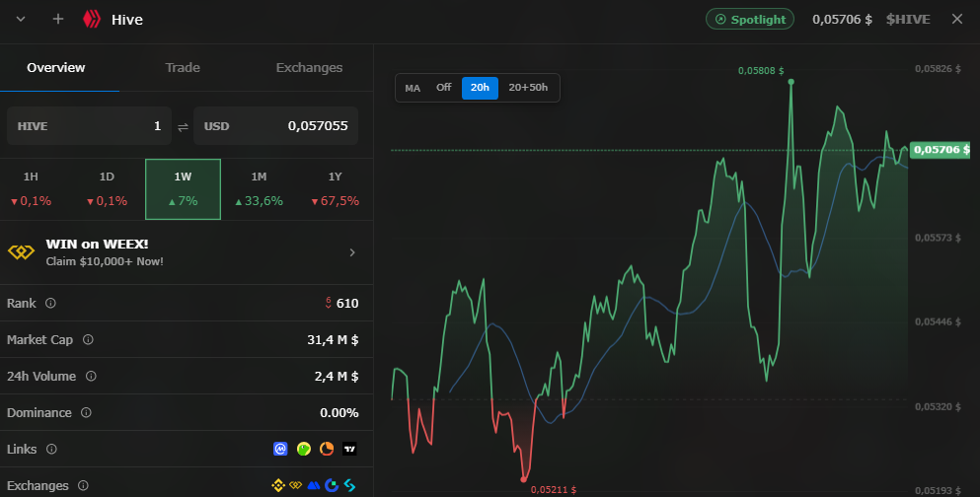The image size is (980, 497).
Task: Open the orange pie-chart link icon
Action: pyautogui.click(x=327, y=449)
